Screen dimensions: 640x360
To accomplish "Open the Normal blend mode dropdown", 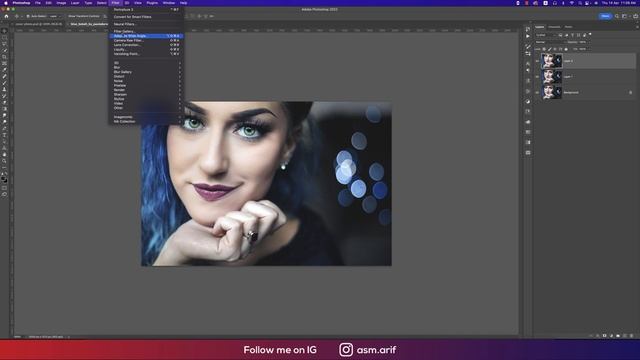I will coord(550,42).
